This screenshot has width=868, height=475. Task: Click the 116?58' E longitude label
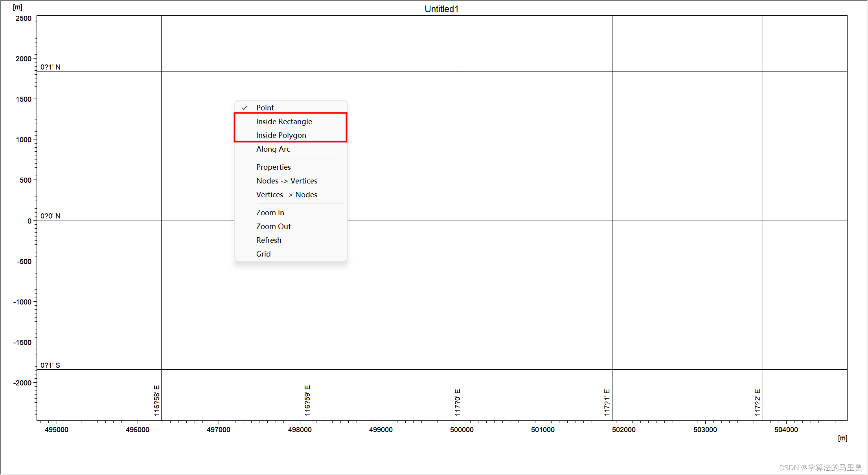156,400
